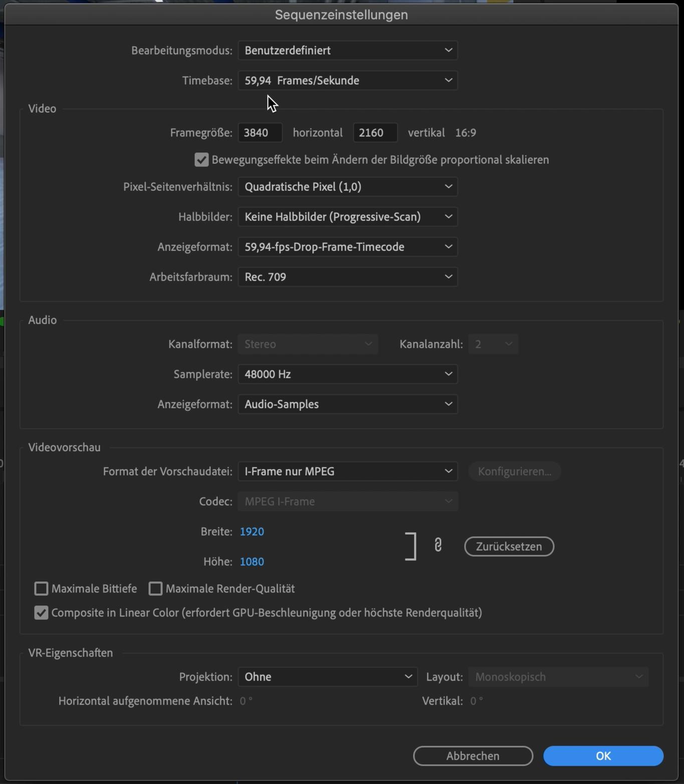
Task: Click the chain link icon for preview dimensions
Action: tap(438, 546)
